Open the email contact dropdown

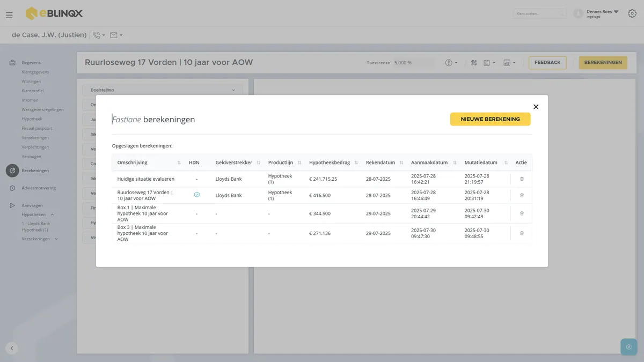(116, 35)
